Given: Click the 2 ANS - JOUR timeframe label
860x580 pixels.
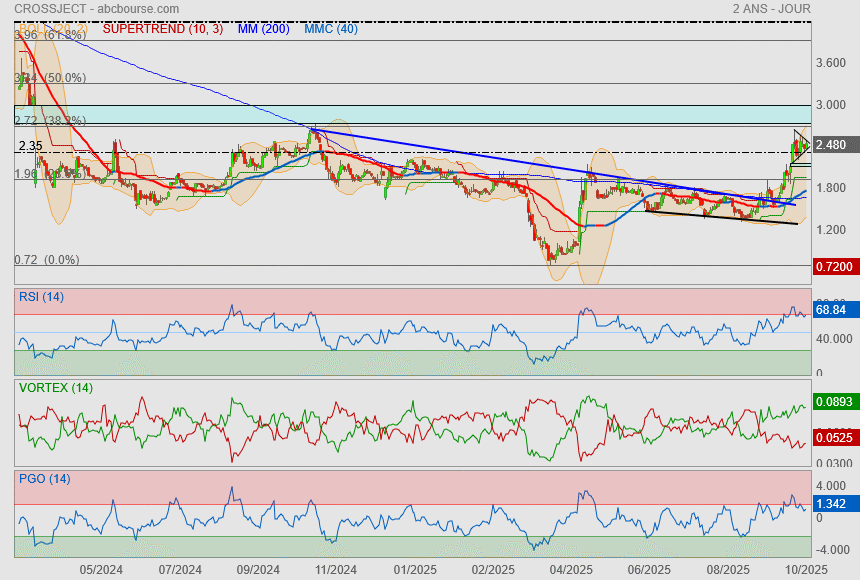Looking at the screenshot, I should tap(770, 9).
